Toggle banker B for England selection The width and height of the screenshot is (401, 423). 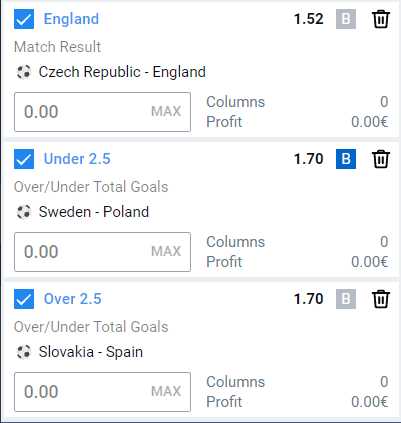click(x=346, y=19)
